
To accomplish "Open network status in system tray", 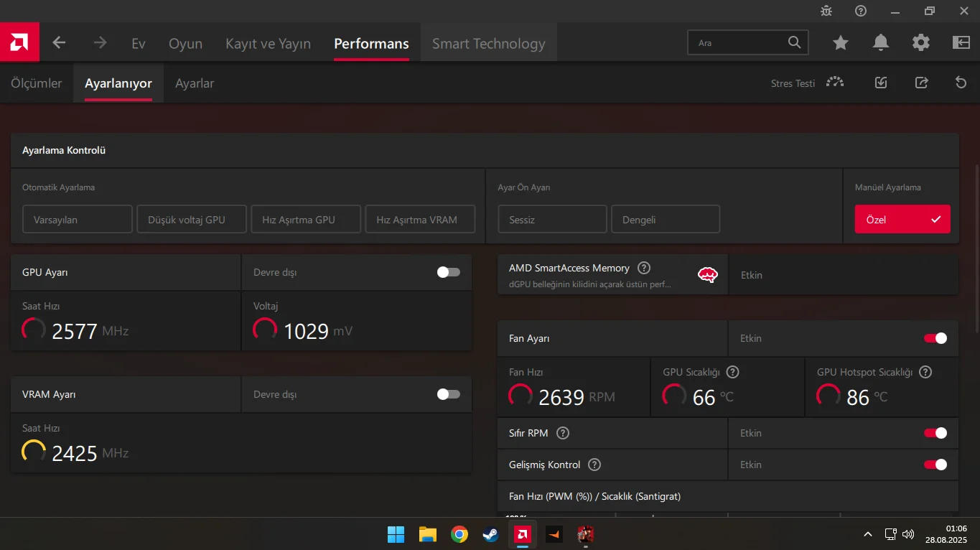I will point(890,534).
